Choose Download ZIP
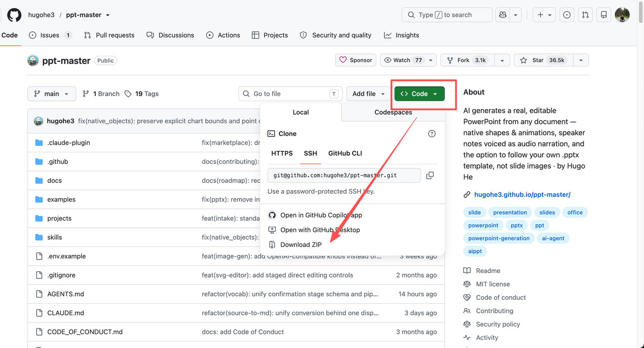The height and width of the screenshot is (348, 644). pos(301,245)
